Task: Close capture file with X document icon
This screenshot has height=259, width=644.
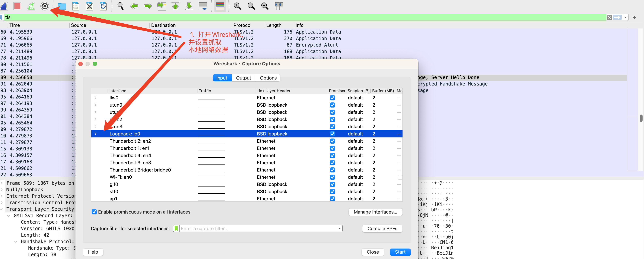Action: pyautogui.click(x=89, y=6)
